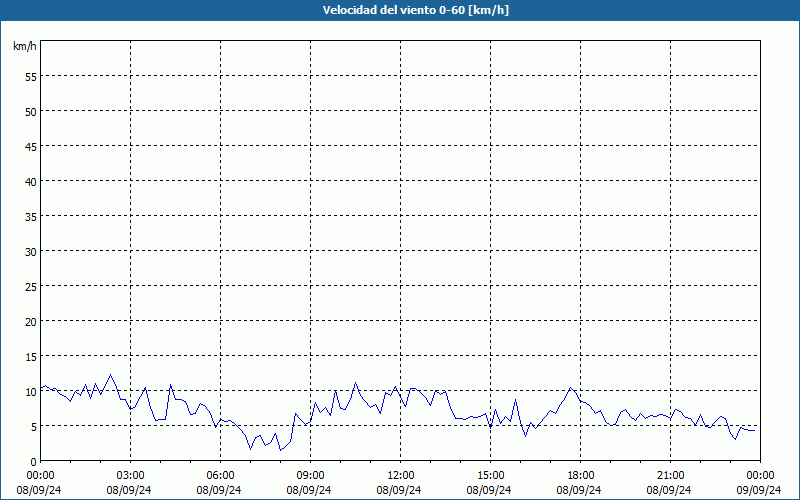
Task: Click the 08/09/24 date under 03:00
Action: (x=129, y=490)
